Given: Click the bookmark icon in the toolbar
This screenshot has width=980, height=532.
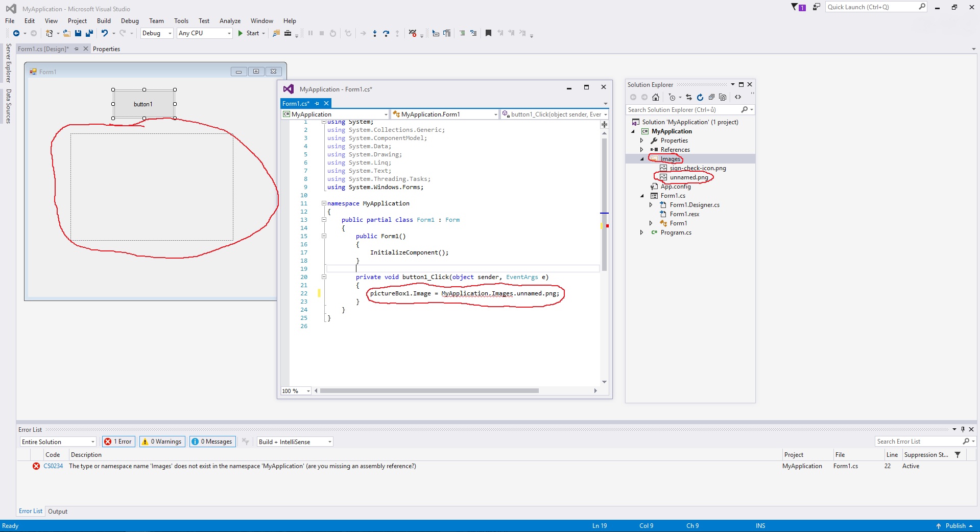Looking at the screenshot, I should 488,33.
